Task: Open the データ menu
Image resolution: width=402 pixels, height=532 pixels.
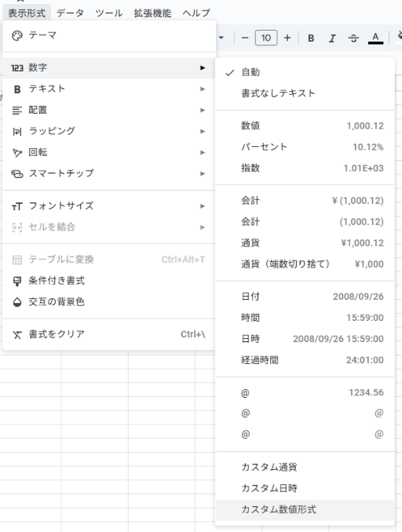Action: click(x=71, y=13)
